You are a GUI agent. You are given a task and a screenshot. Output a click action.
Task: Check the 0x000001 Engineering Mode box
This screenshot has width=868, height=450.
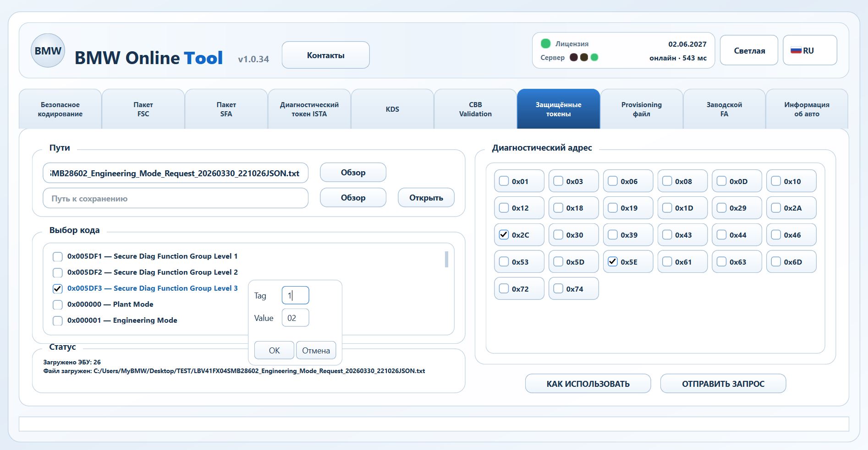tap(57, 320)
